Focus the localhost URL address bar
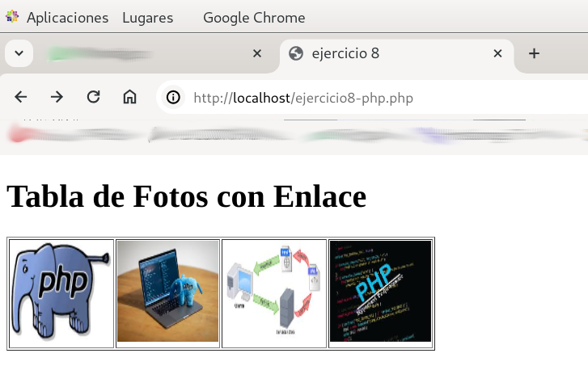The width and height of the screenshot is (588, 387). (x=364, y=99)
